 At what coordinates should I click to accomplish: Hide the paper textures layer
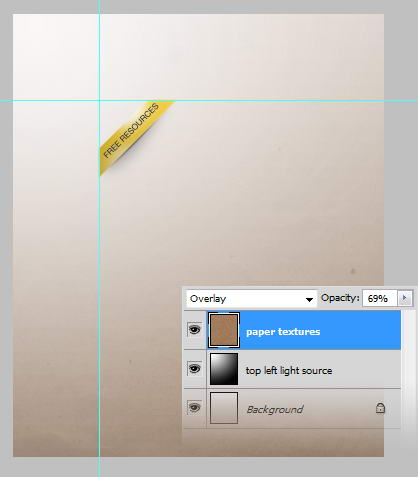195,330
